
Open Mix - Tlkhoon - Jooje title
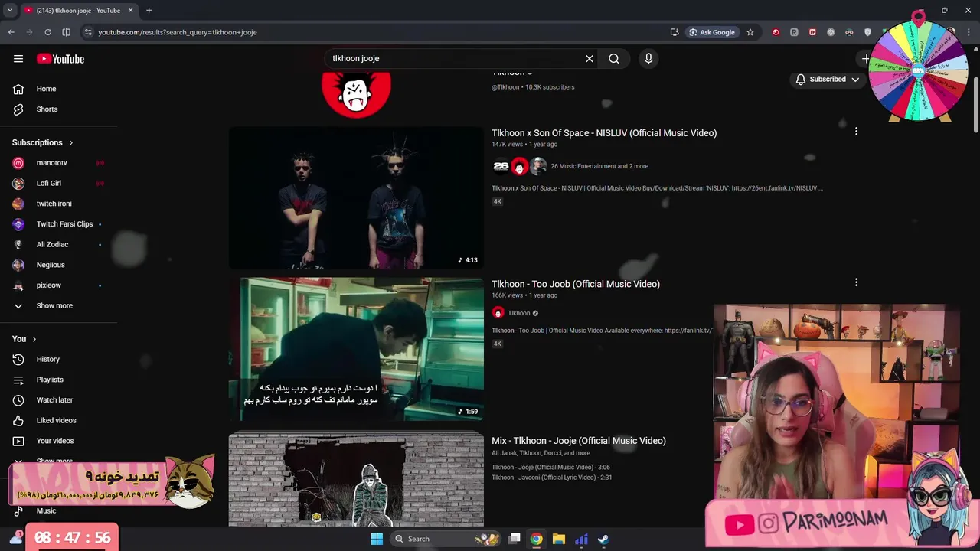(579, 441)
